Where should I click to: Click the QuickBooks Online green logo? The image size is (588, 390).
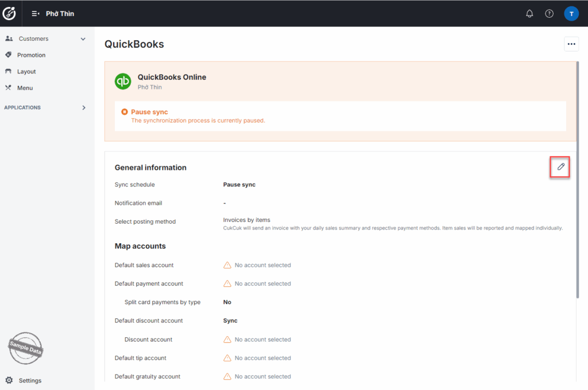(123, 81)
